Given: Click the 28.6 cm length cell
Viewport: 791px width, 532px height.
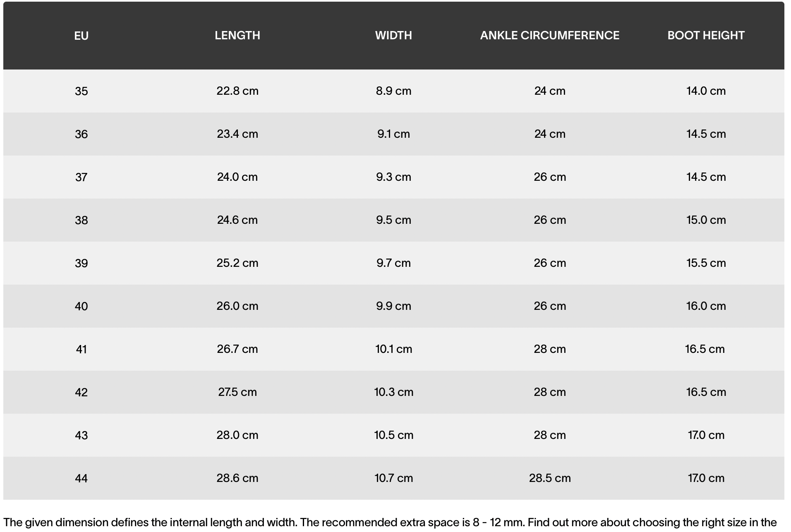Looking at the screenshot, I should click(x=237, y=478).
